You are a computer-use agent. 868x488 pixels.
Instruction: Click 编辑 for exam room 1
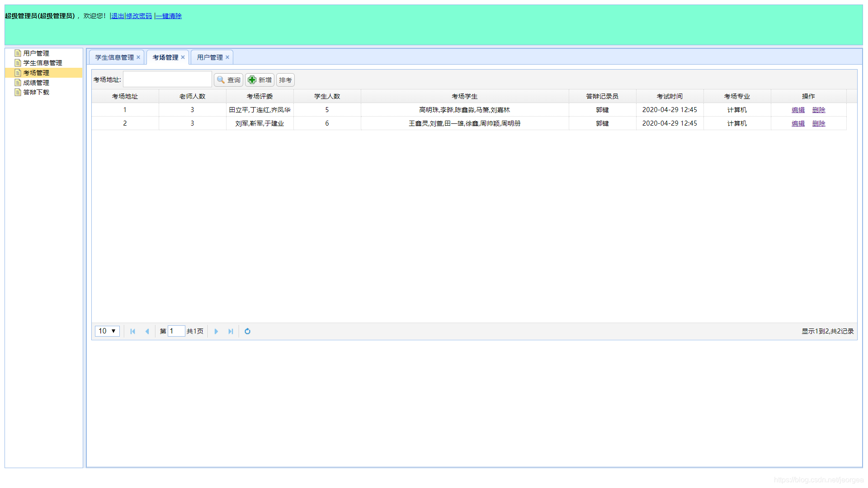tap(798, 110)
